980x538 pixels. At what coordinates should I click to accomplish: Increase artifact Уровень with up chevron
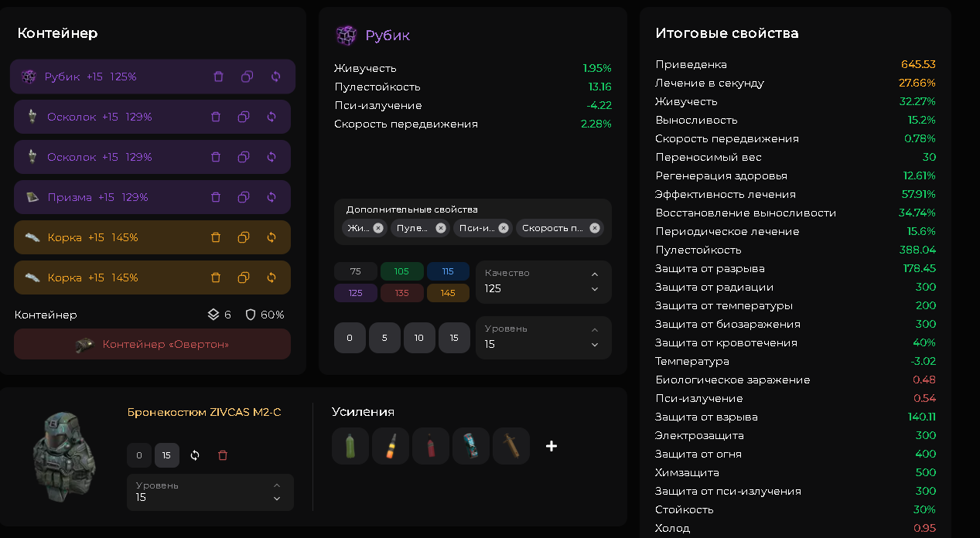tap(594, 330)
